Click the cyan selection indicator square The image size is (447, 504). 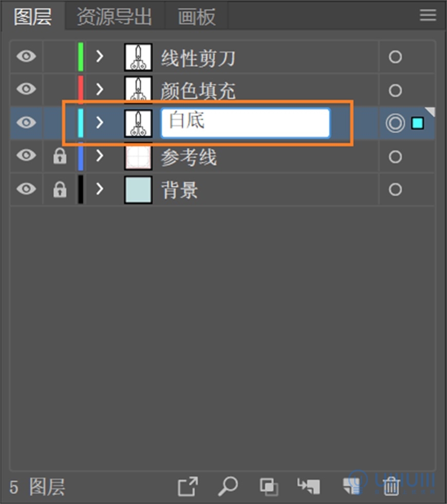(x=417, y=123)
